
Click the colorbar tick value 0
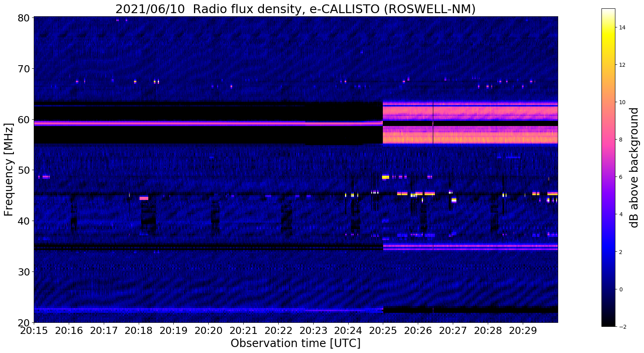point(620,289)
